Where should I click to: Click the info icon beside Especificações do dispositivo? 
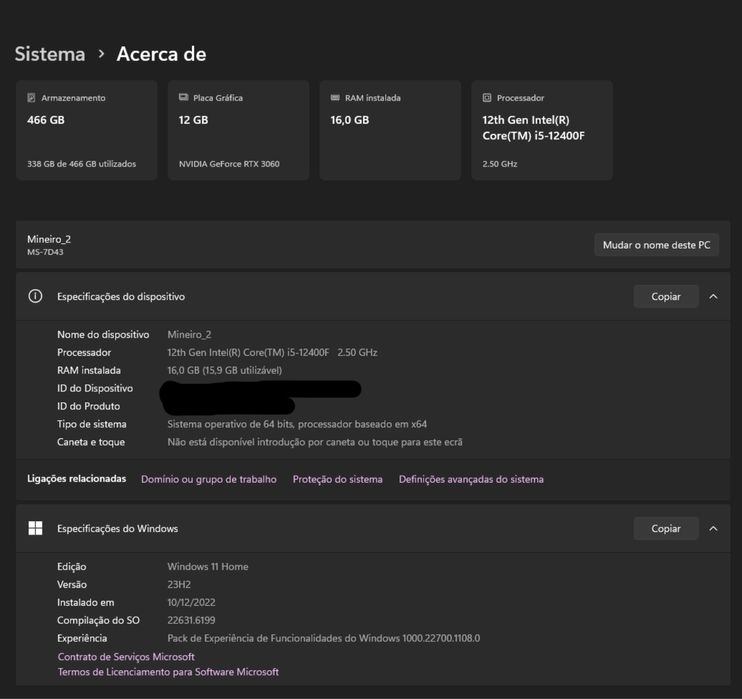pyautogui.click(x=35, y=296)
